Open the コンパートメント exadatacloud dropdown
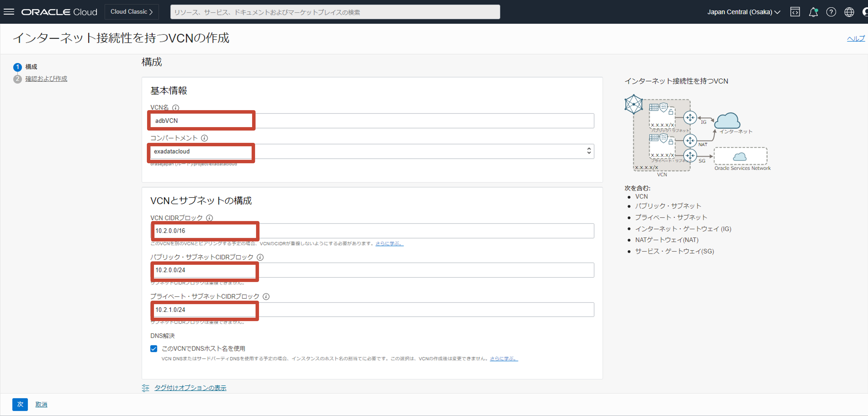The height and width of the screenshot is (416, 868). click(372, 151)
